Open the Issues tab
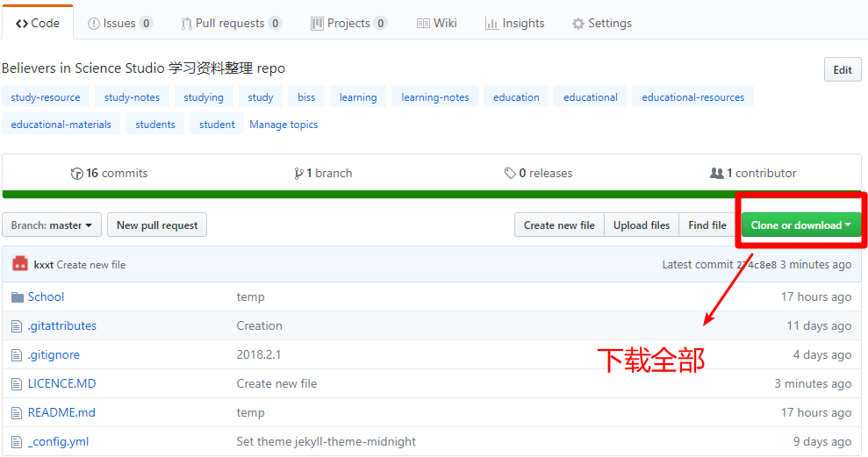Screen dimensions: 868x457 pos(120,23)
